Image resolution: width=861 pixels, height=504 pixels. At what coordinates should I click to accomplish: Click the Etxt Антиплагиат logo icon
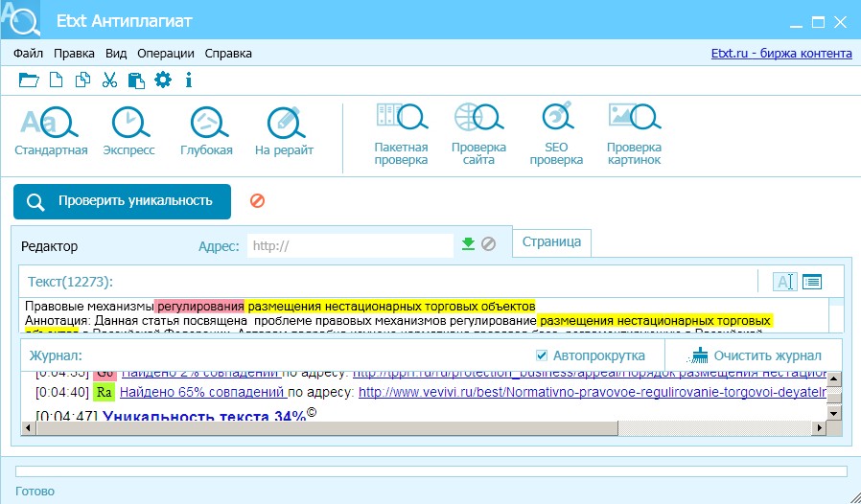pos(21,20)
